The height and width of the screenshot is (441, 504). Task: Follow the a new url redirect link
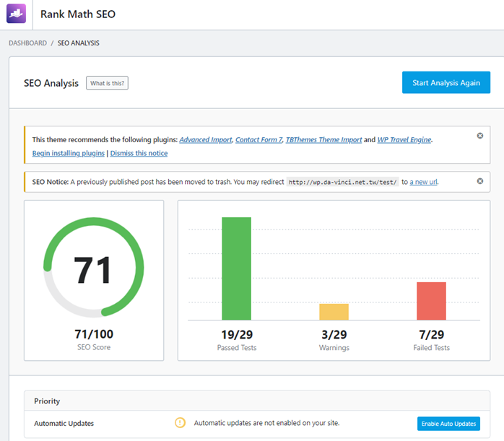click(x=423, y=182)
